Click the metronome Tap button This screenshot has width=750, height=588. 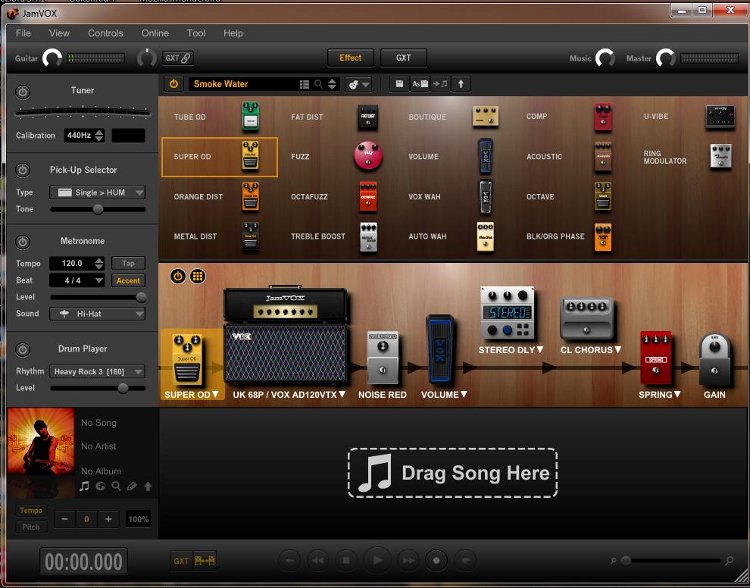click(x=128, y=263)
